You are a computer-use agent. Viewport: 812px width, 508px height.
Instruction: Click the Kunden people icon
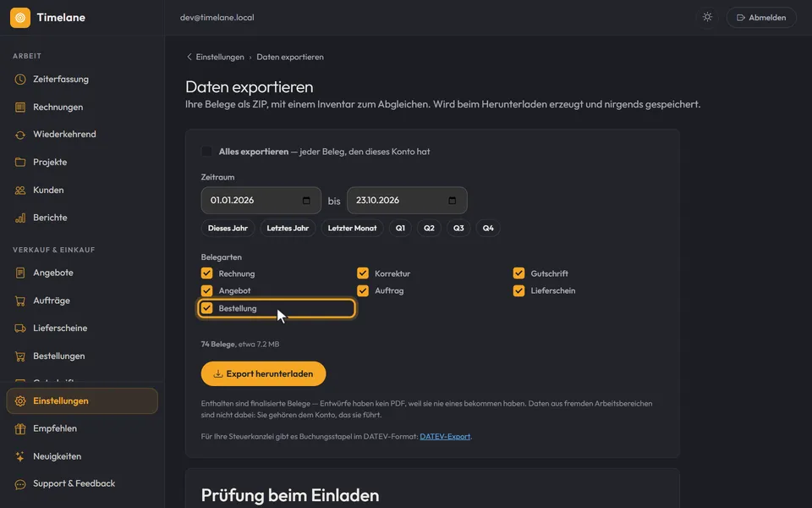[20, 190]
